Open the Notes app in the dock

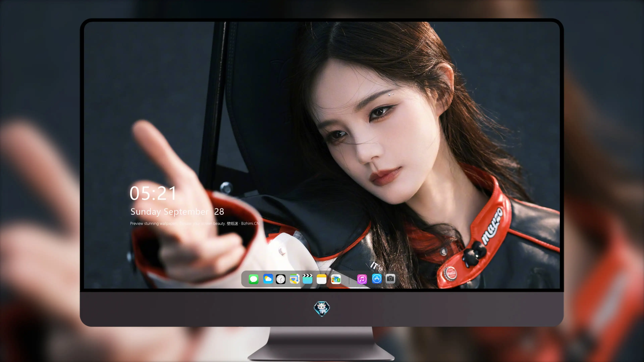pos(321,279)
